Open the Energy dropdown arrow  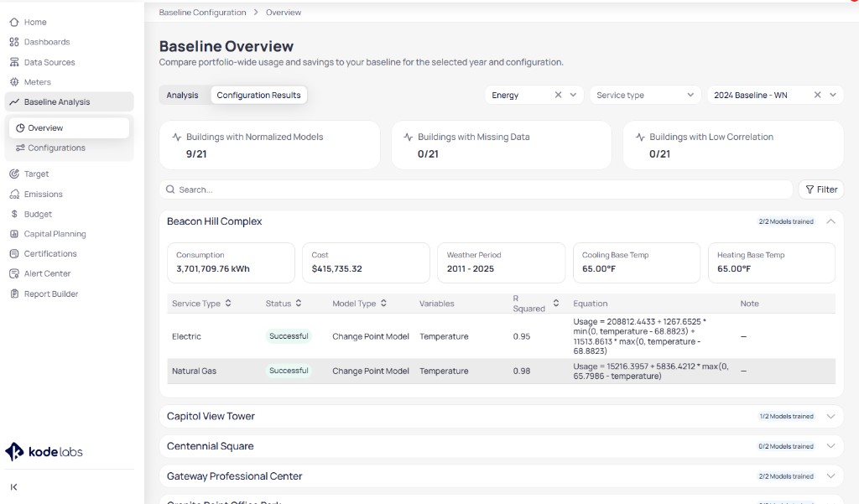(573, 95)
